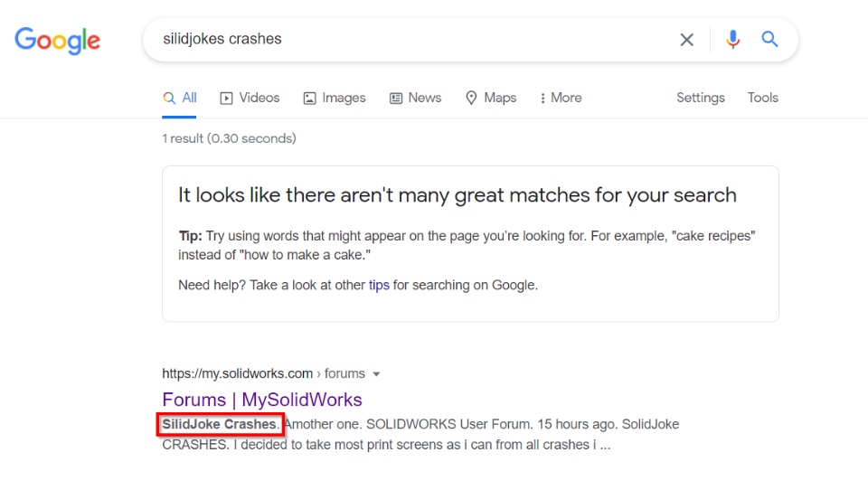The image size is (868, 481).
Task: Click the News tab newspaper icon
Action: [x=396, y=98]
